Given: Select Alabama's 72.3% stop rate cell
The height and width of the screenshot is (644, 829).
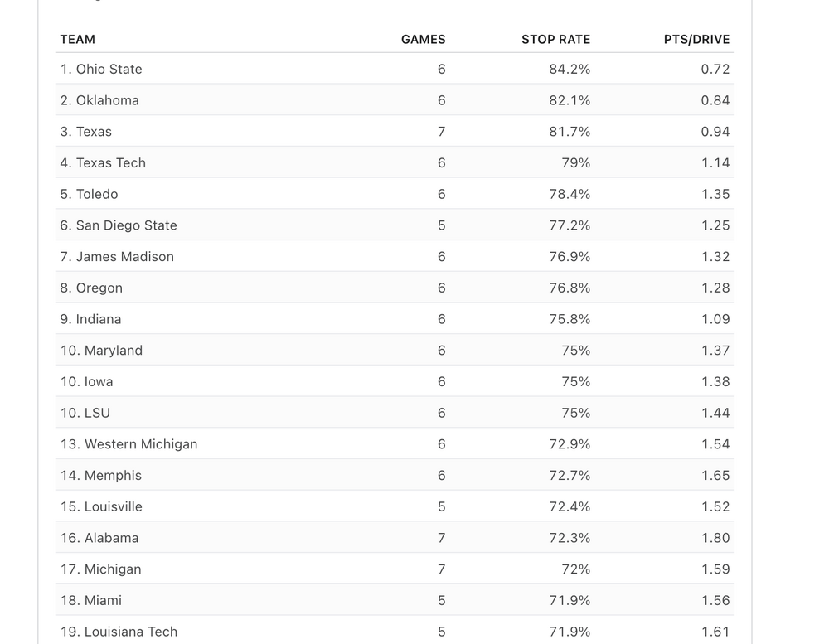Looking at the screenshot, I should click(570, 538).
